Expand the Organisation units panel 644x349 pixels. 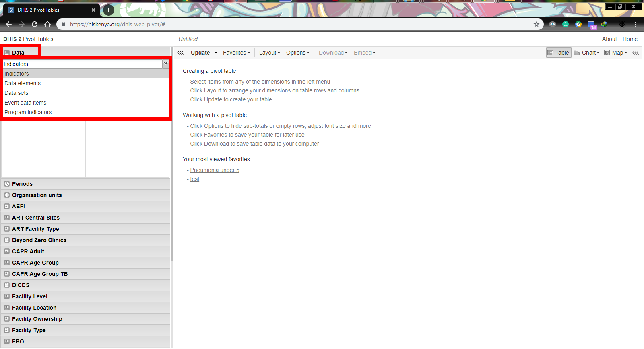coord(37,195)
